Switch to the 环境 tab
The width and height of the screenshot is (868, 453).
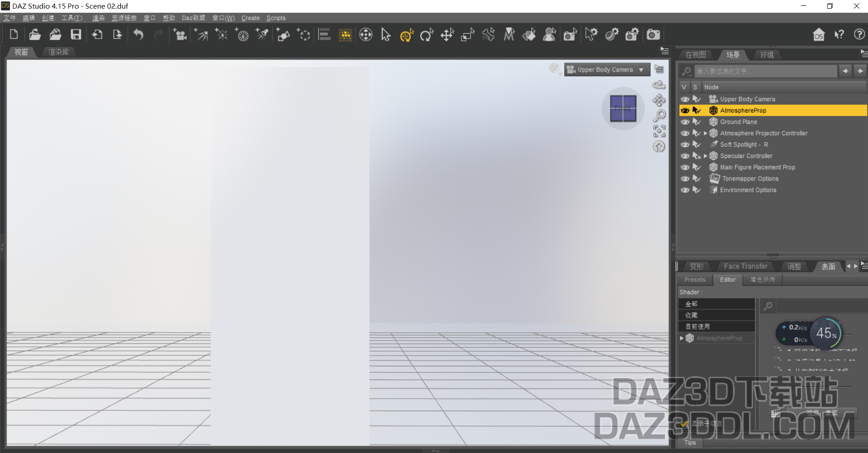click(767, 55)
